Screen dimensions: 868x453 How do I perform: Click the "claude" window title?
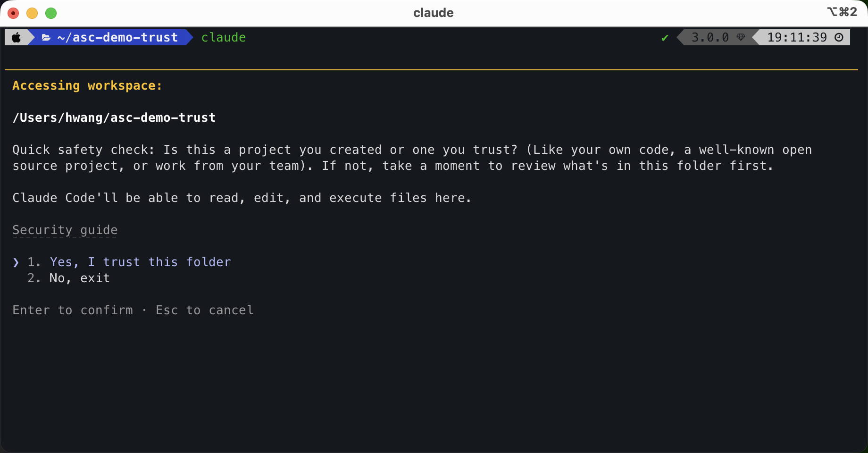click(x=434, y=13)
